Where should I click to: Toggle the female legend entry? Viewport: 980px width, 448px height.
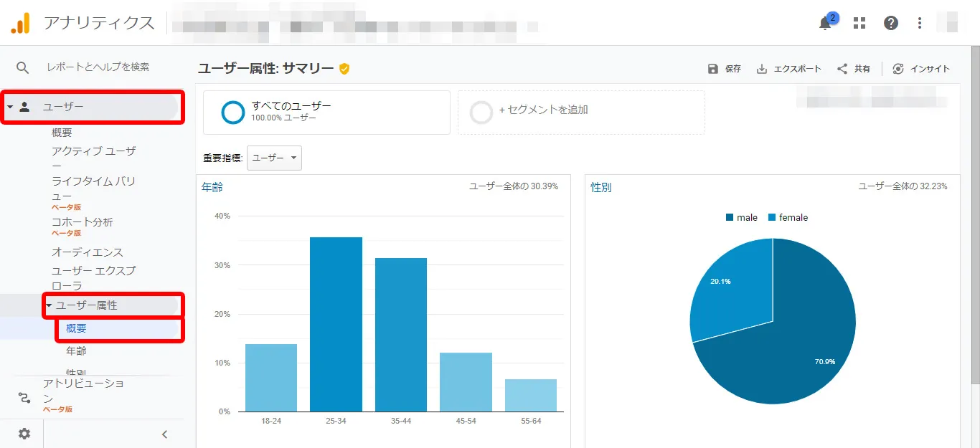(788, 216)
